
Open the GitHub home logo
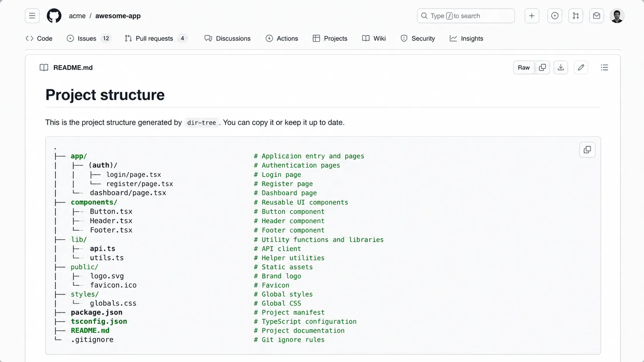point(54,15)
